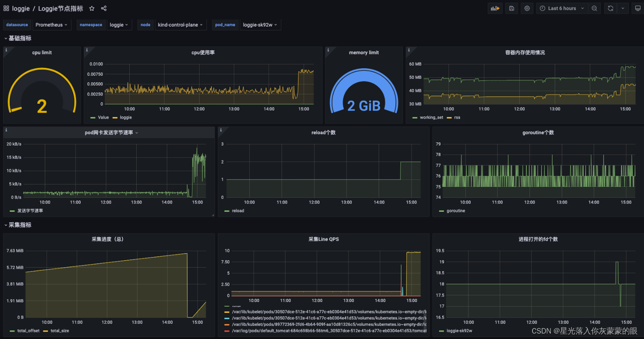Collapse the 基础指标 row
644x339 pixels.
pos(18,38)
